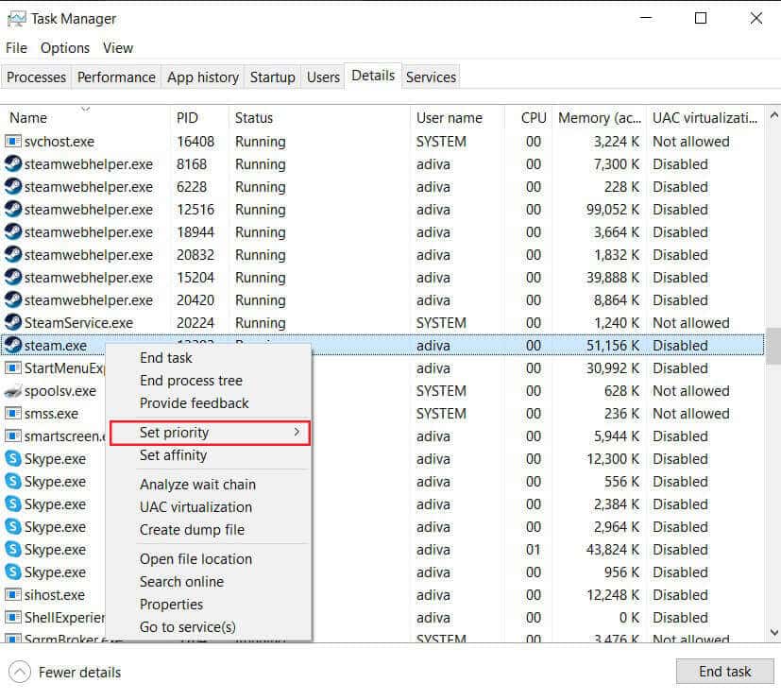Viewport: 781px width, 700px height.
Task: Click the SteamService.exe icon
Action: 13,323
